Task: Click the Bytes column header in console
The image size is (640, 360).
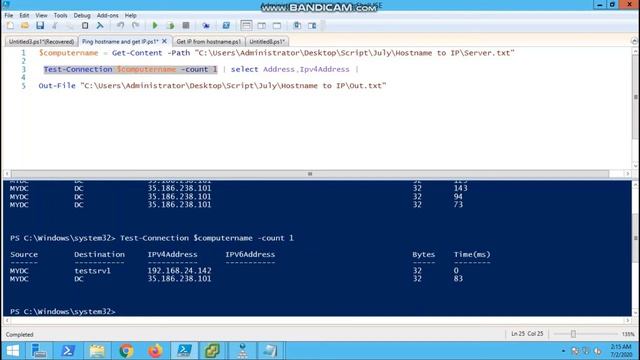Action: (x=424, y=254)
